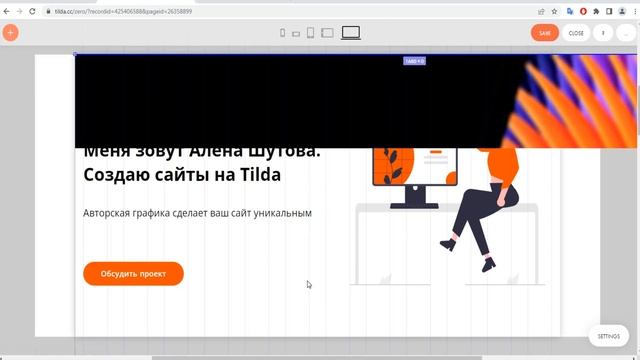This screenshot has width=640, height=360.
Task: Click the corner handle of black shape
Action: [x=75, y=54]
